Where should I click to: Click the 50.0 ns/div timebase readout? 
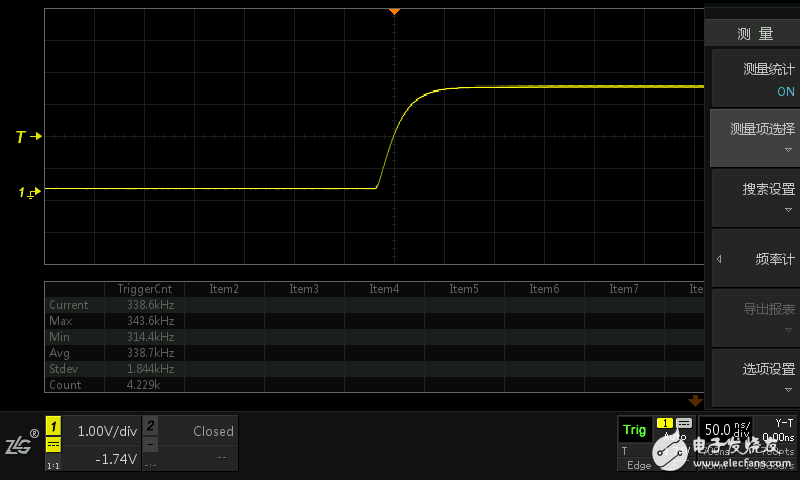click(x=723, y=430)
